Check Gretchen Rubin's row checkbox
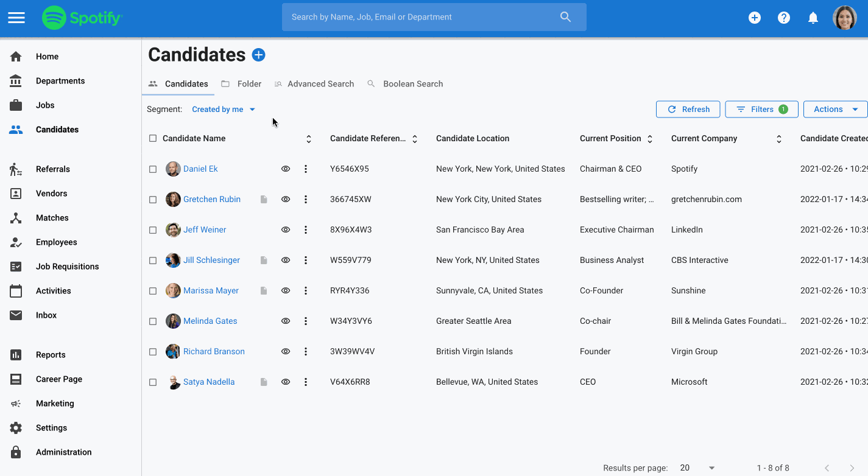 (153, 200)
